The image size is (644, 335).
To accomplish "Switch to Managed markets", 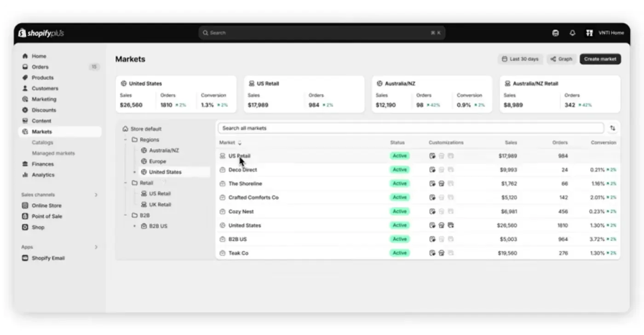I will (53, 153).
